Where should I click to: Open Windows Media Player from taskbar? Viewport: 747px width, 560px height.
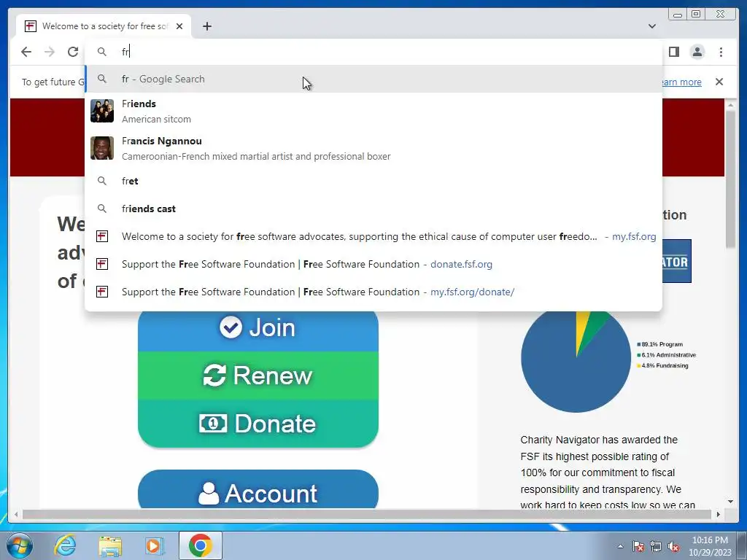(155, 545)
